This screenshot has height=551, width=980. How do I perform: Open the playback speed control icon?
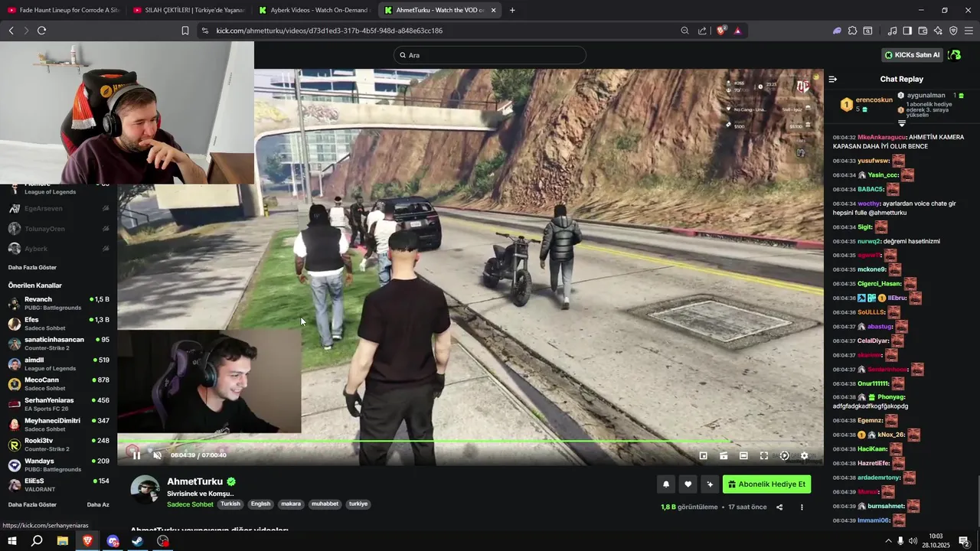coord(784,455)
